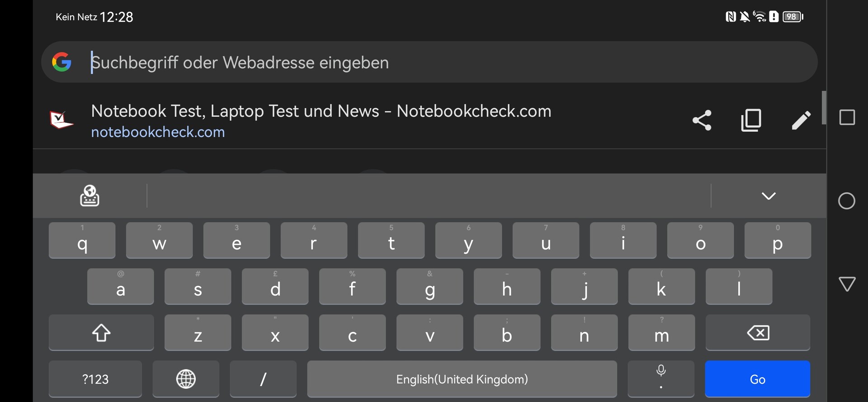This screenshot has width=868, height=402.
Task: Toggle the shift key
Action: (x=101, y=333)
